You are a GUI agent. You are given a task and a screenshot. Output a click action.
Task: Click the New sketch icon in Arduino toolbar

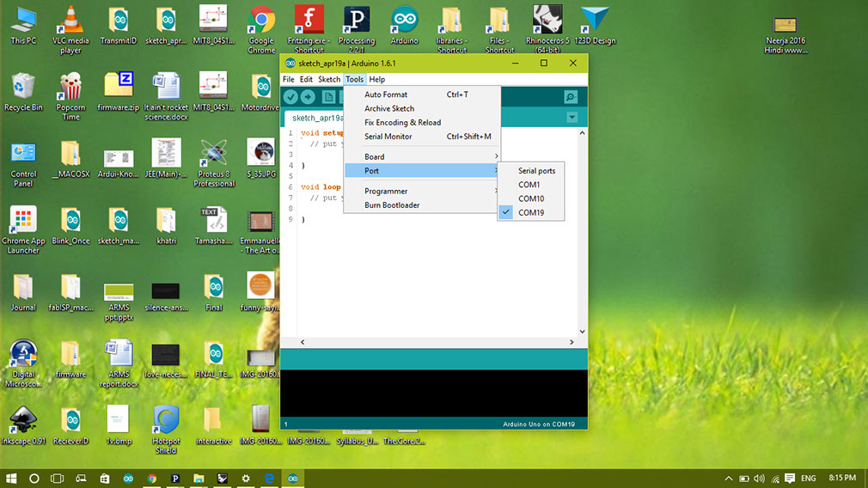(328, 97)
